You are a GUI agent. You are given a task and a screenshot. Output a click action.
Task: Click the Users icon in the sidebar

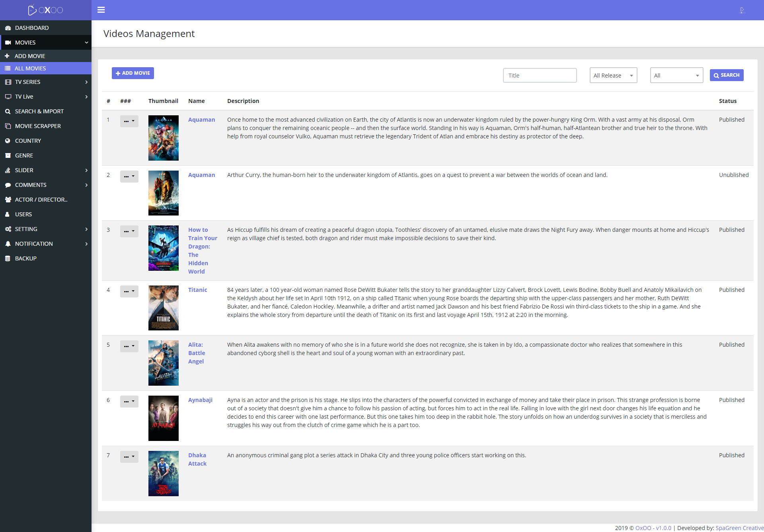point(8,214)
